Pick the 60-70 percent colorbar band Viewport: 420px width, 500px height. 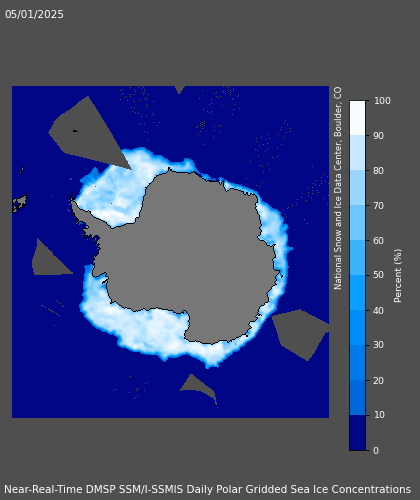[357, 223]
